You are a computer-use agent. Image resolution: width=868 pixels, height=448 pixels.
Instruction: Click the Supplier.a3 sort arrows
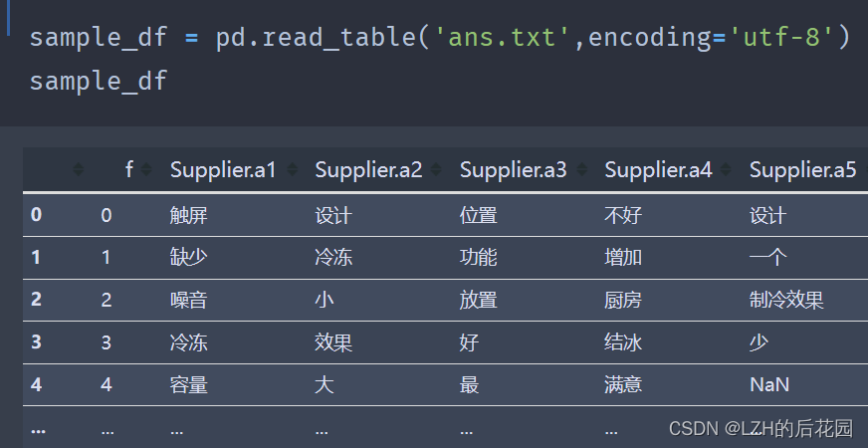coord(581,170)
